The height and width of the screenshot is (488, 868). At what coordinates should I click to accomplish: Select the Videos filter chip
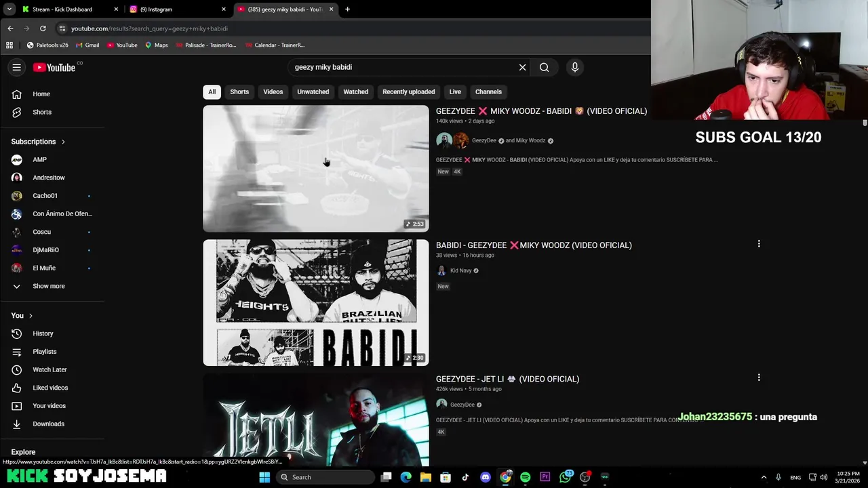click(x=273, y=91)
